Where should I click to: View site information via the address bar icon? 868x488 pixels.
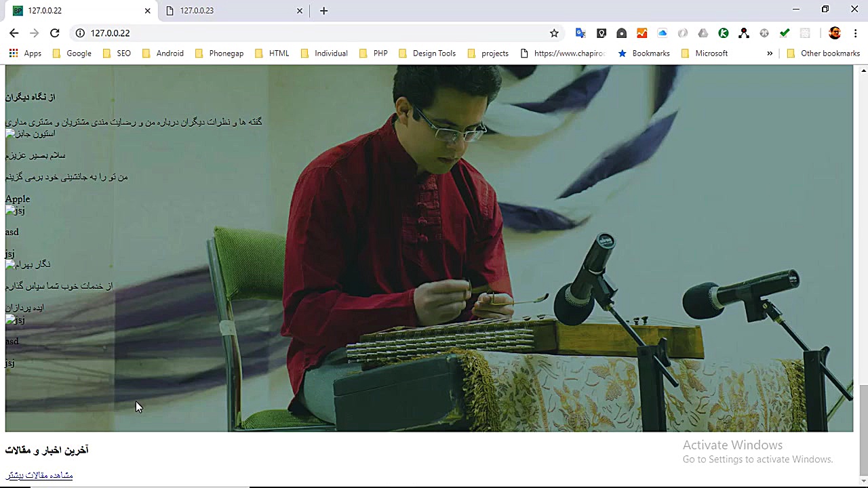point(80,33)
